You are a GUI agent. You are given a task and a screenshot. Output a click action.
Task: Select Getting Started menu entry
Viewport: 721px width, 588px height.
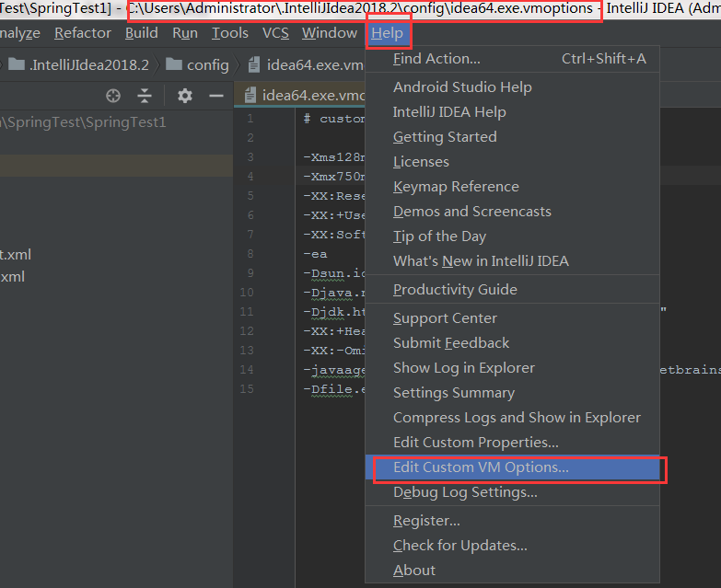[512, 137]
